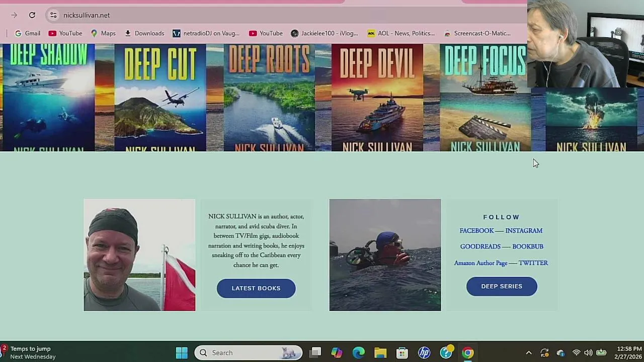Image resolution: width=644 pixels, height=362 pixels.
Task: Click Nick Sullivan's portrait photo
Action: coord(139,255)
